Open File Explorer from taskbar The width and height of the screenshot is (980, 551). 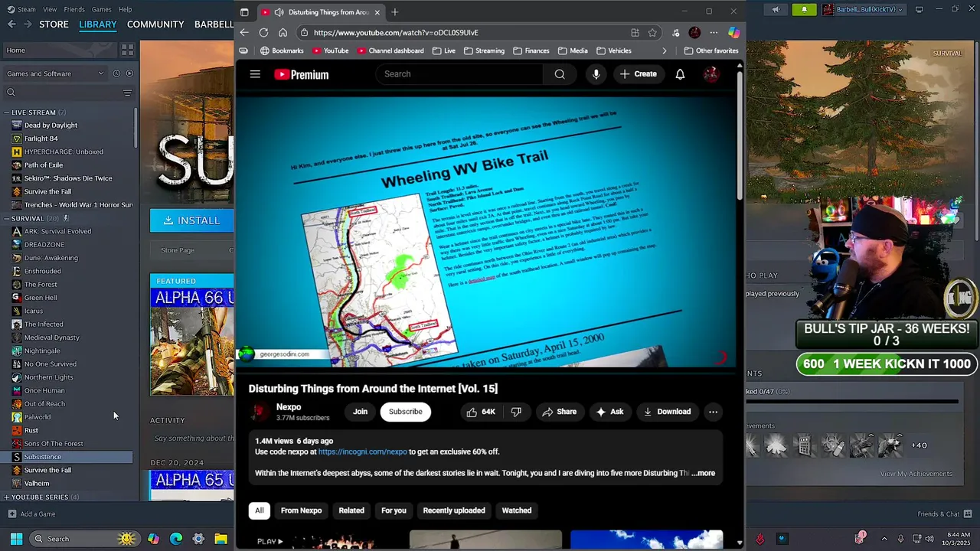point(220,539)
